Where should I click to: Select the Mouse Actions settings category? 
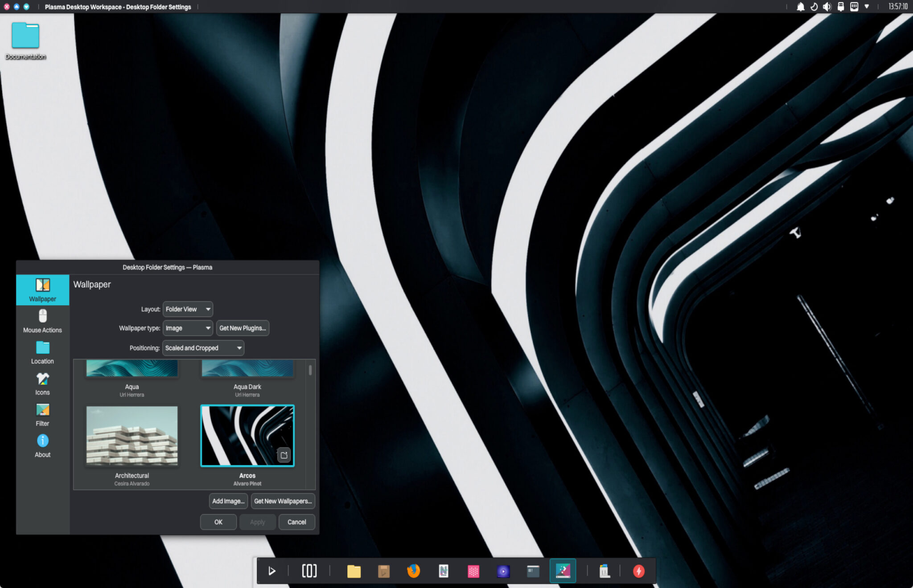(42, 321)
